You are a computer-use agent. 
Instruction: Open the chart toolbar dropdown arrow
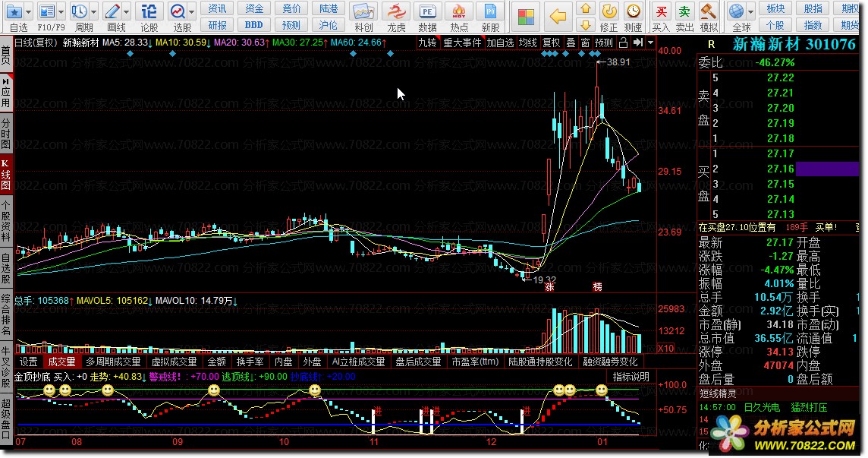point(650,43)
